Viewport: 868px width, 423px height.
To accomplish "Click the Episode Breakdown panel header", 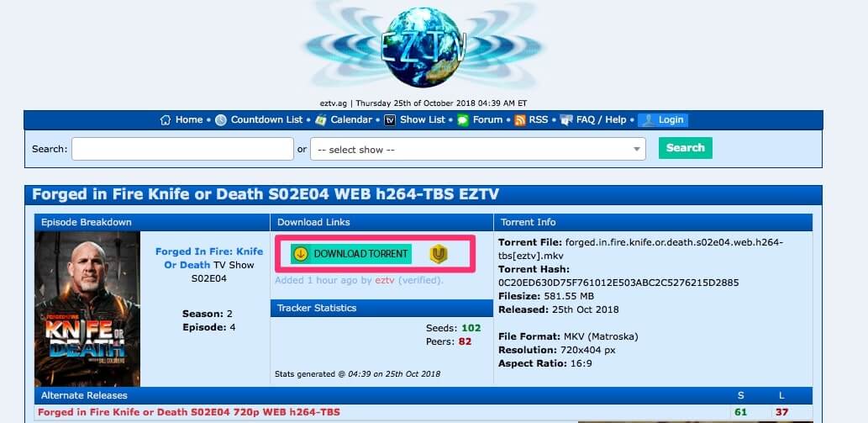I will coord(152,222).
